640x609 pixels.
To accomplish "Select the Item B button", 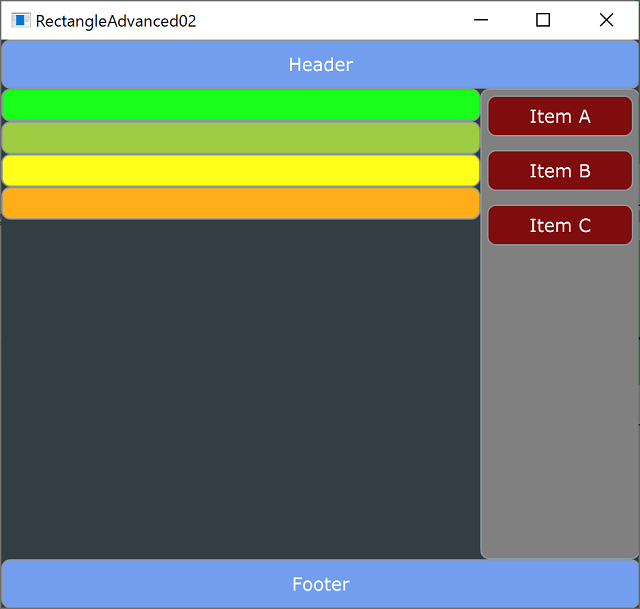I will 560,171.
